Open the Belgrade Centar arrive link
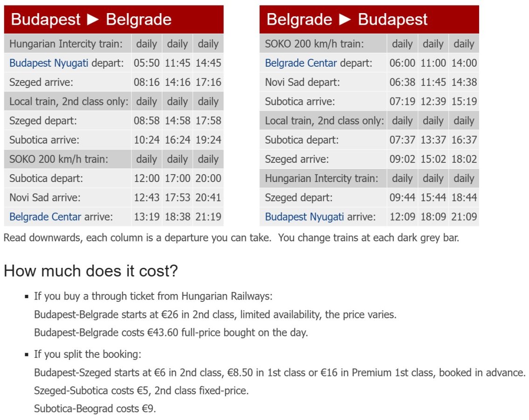 pos(45,217)
